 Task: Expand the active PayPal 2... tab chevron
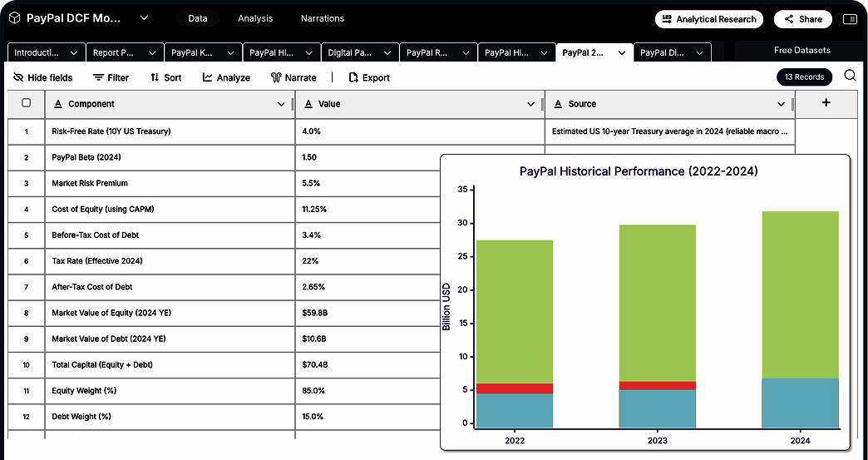(622, 52)
